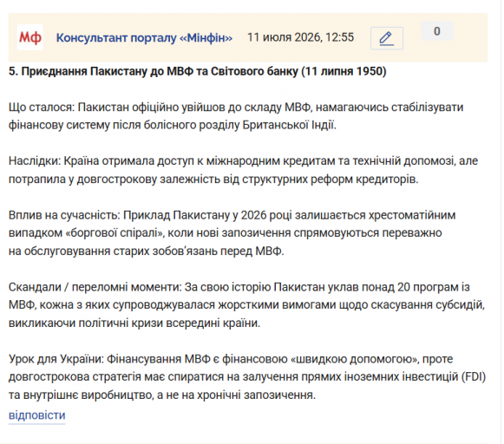The image size is (504, 444).
Task: Click the pencil edit comment icon
Action: point(387,38)
